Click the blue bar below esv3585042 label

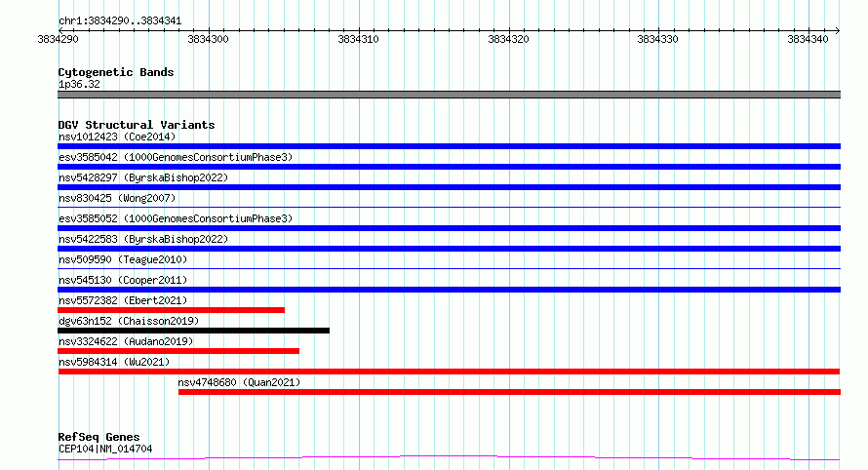point(449,167)
